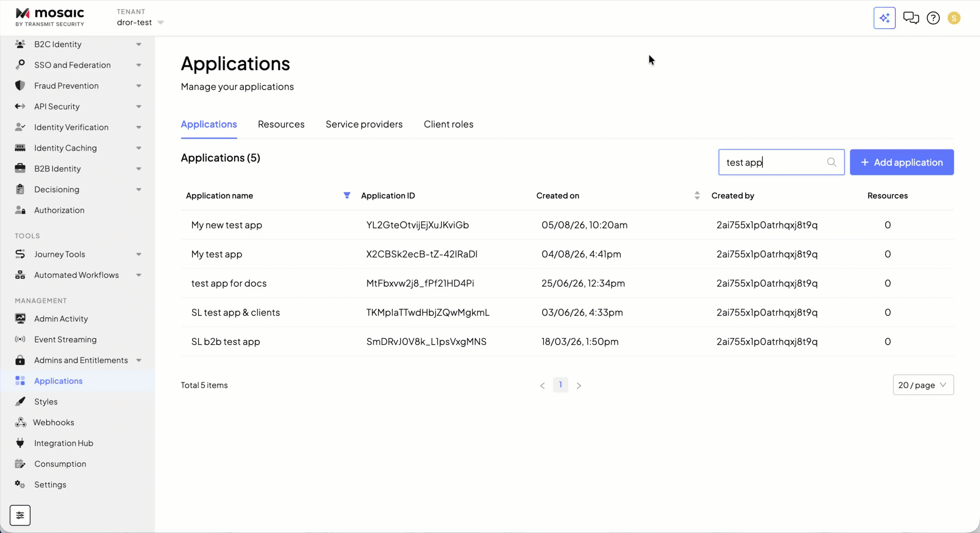980x533 pixels.
Task: Open Authorization in the sidebar
Action: 77,210
